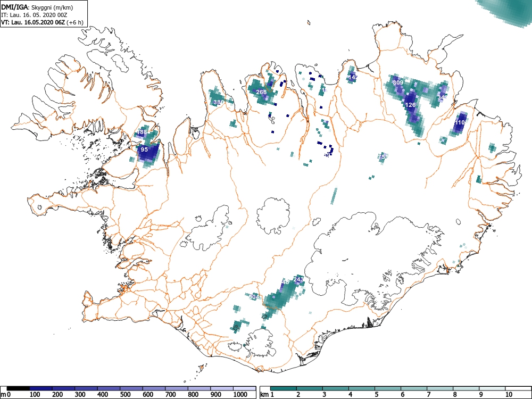Select the '10' tick label on km scale
Viewport: 532px width, 399px height.
[x=509, y=395]
